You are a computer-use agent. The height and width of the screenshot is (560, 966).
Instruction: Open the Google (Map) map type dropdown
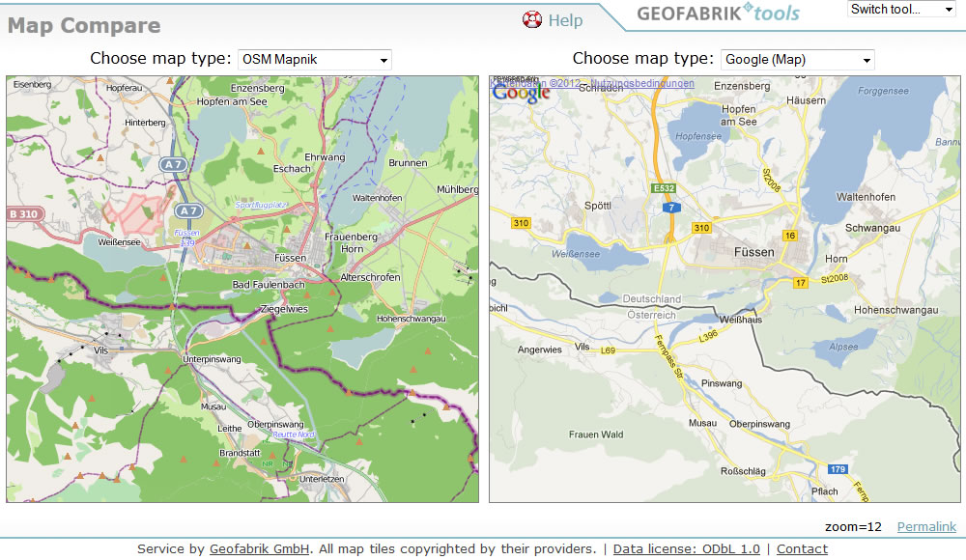click(797, 60)
